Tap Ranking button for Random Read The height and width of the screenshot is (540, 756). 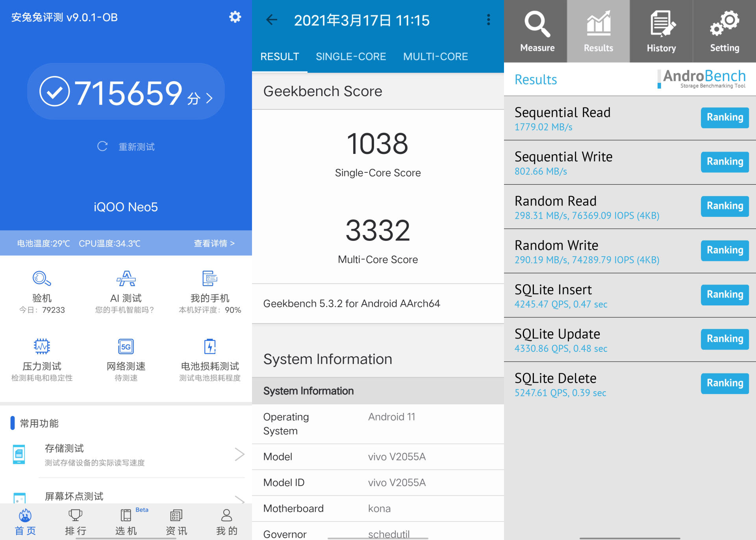click(x=725, y=206)
